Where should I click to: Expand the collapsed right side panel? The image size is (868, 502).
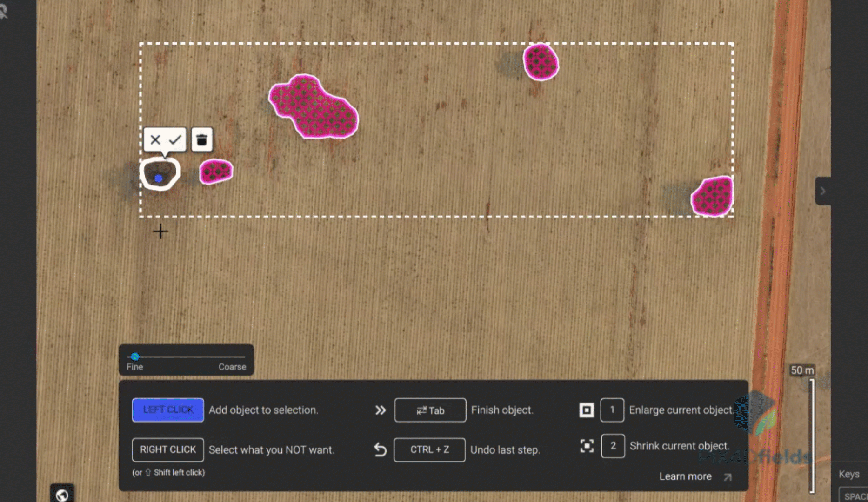point(822,191)
